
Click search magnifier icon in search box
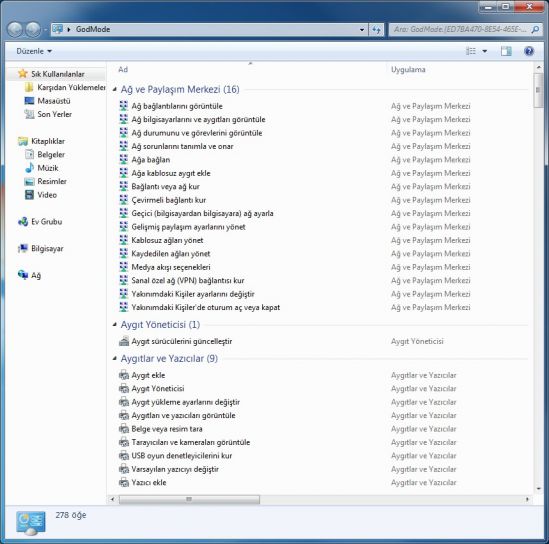click(x=535, y=29)
